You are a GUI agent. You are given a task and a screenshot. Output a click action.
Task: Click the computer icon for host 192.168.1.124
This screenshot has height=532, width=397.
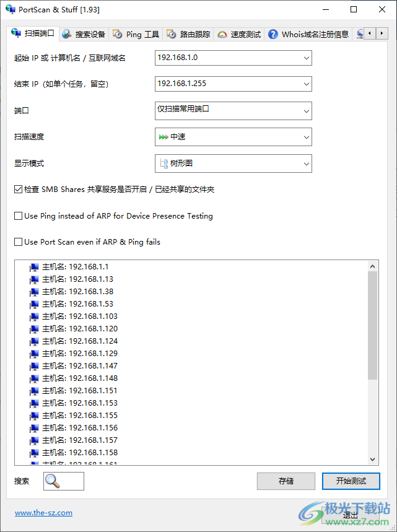tap(34, 341)
